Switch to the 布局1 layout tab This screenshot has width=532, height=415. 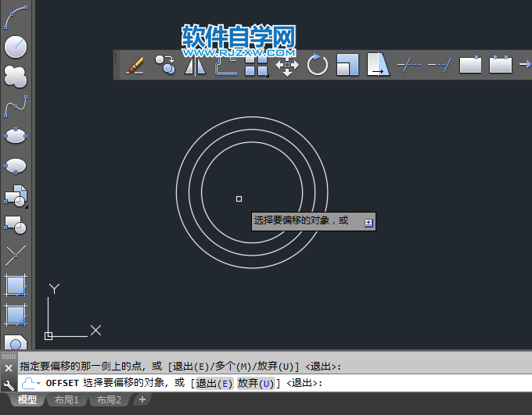point(66,400)
